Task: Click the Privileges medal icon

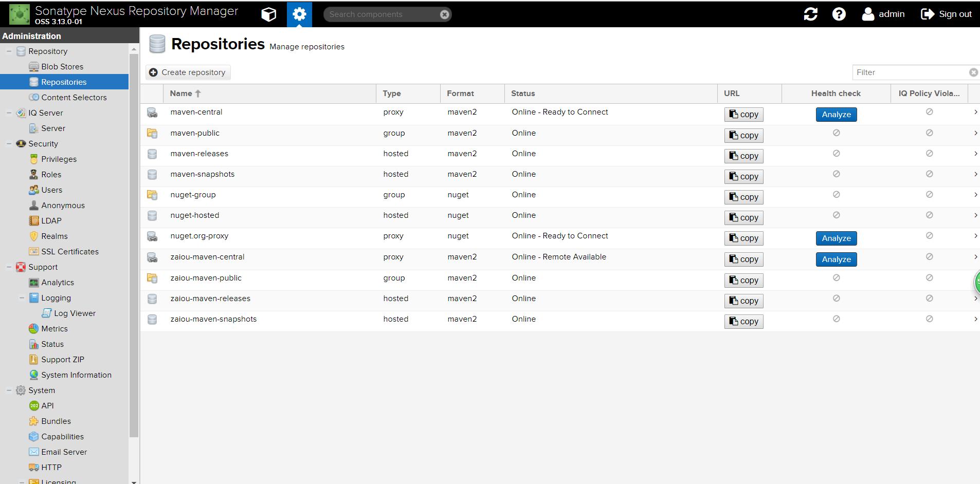Action: (34, 159)
